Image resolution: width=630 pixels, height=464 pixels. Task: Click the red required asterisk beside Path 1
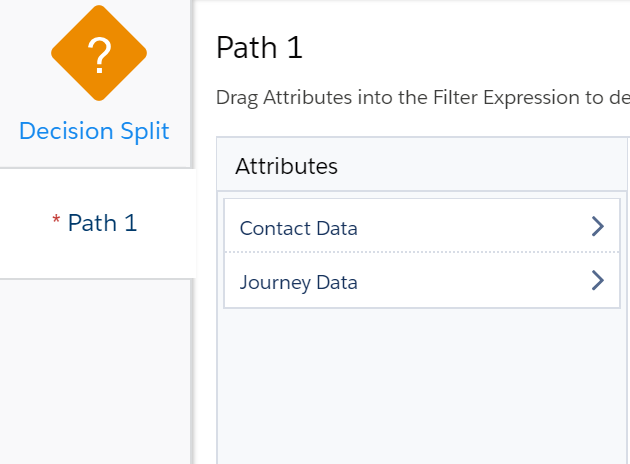point(56,220)
